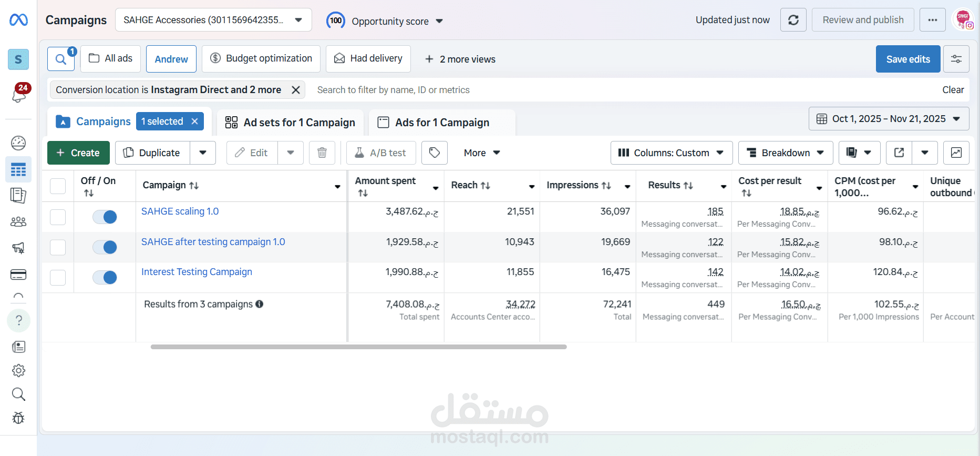
Task: Check the SAHGE scaling 1.0 row checkbox
Action: tap(58, 217)
